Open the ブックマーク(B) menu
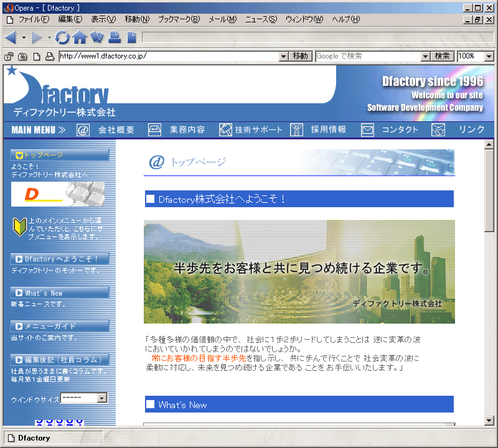 (x=179, y=20)
